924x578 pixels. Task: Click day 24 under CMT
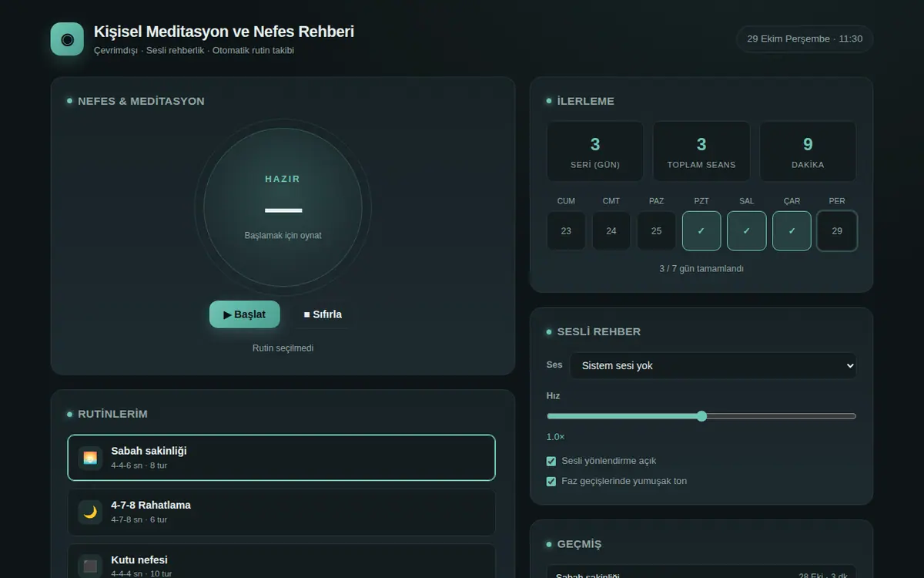611,230
